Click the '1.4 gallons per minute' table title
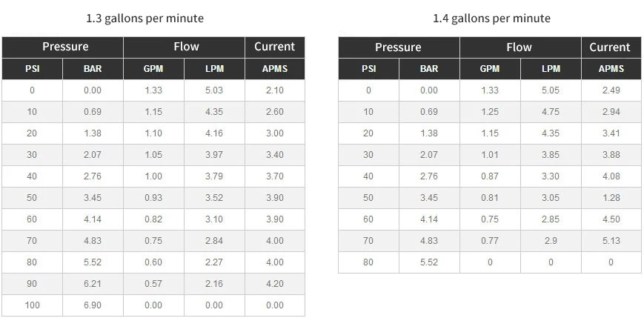Image resolution: width=644 pixels, height=318 pixels. point(491,18)
